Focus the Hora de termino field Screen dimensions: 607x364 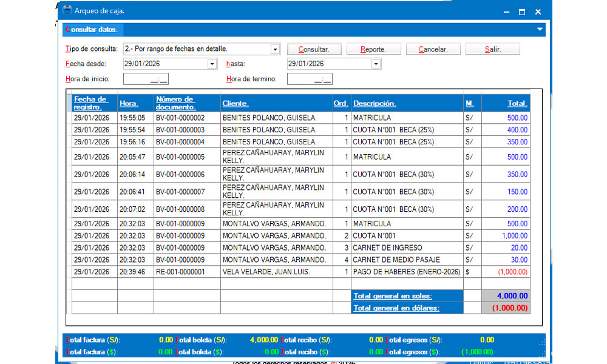[310, 79]
